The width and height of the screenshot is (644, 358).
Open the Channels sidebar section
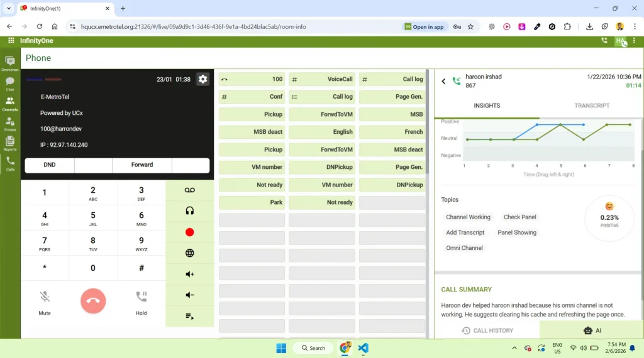10,104
